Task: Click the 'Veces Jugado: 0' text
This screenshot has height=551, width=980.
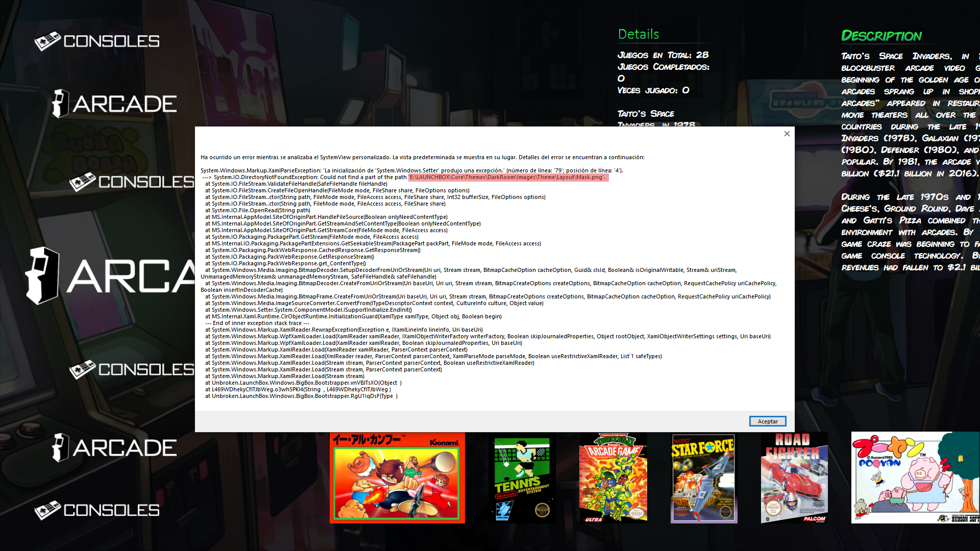Action: [x=653, y=90]
